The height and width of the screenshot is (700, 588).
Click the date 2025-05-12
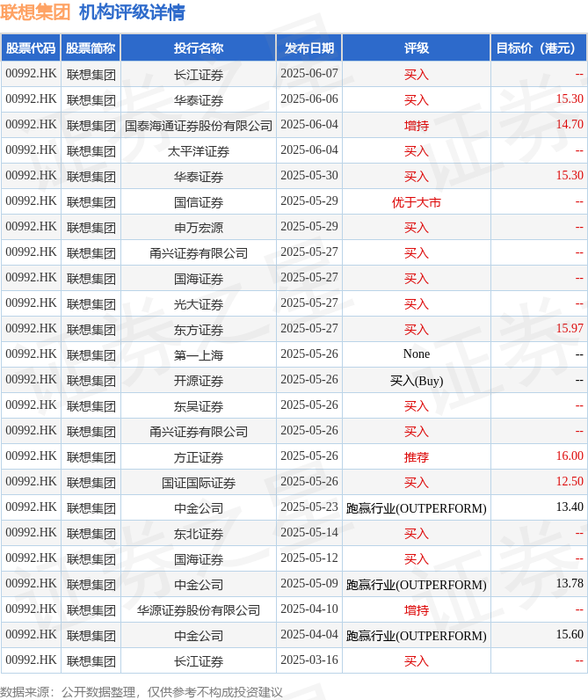[309, 558]
